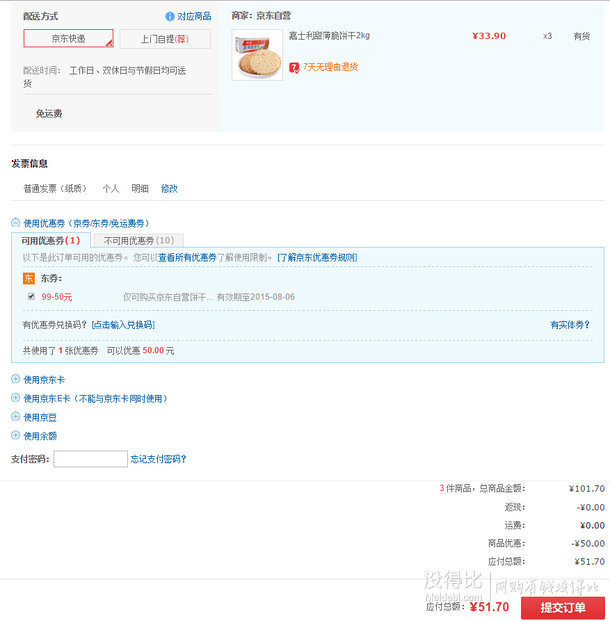Image resolution: width=610 pixels, height=621 pixels.
Task: Click the 免运费 label
Action: click(x=49, y=114)
